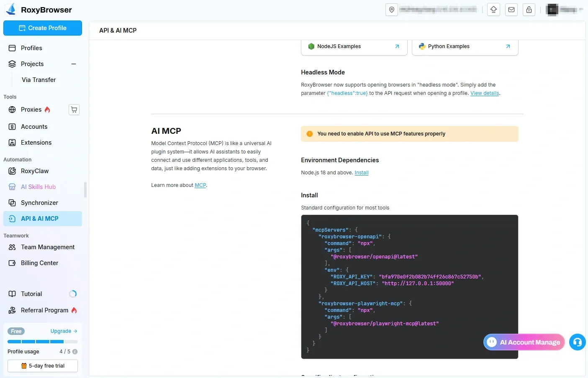The width and height of the screenshot is (588, 378).
Task: Open Python Examples card
Action: click(465, 46)
